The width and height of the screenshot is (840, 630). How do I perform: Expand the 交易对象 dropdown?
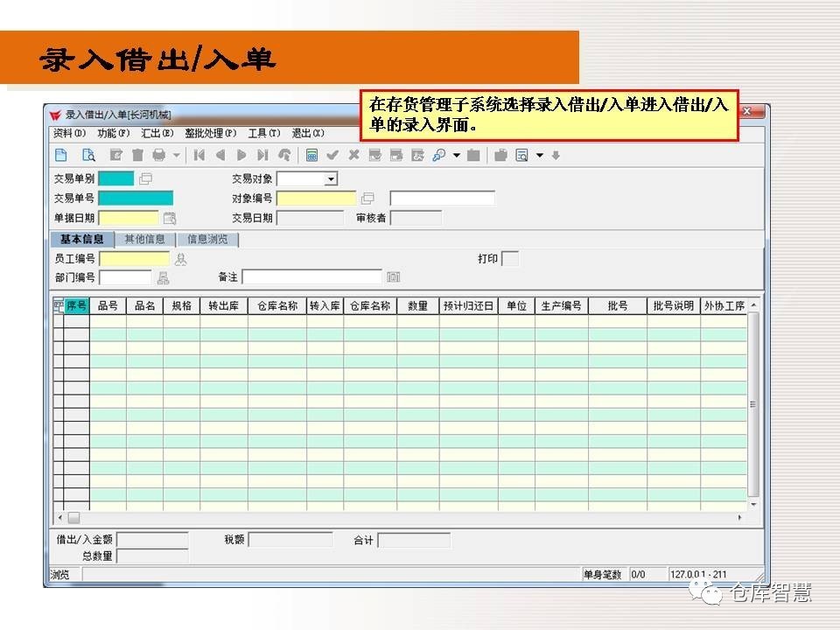tap(331, 179)
